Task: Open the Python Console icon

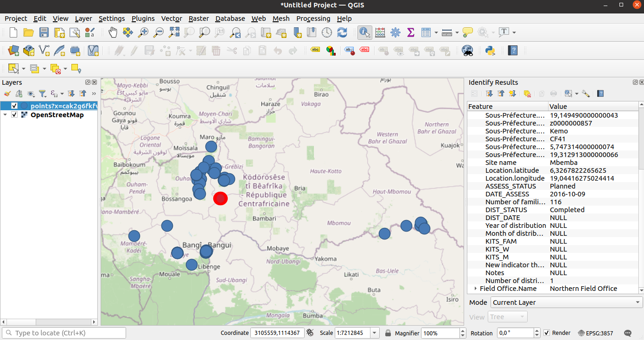Action: point(490,50)
